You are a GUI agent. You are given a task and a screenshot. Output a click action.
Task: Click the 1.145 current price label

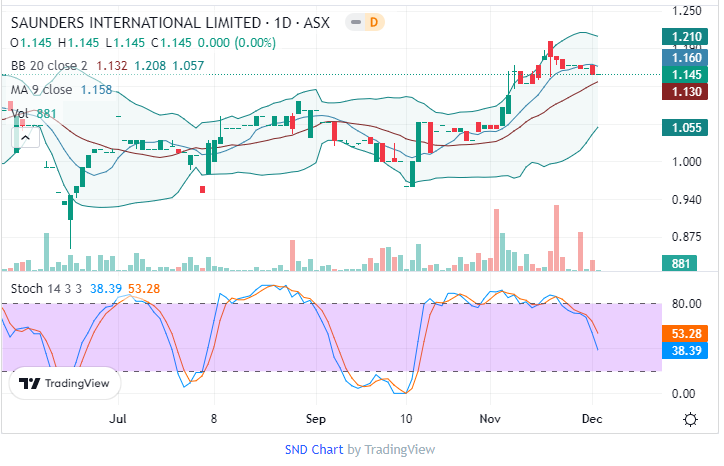(x=685, y=75)
